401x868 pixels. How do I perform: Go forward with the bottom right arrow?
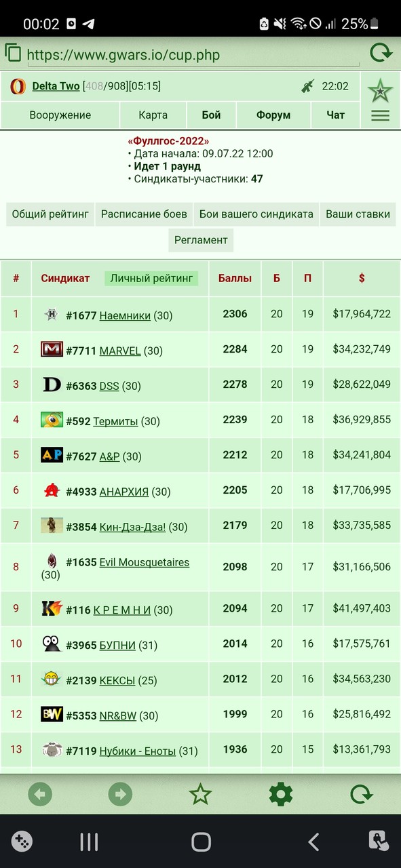click(120, 794)
